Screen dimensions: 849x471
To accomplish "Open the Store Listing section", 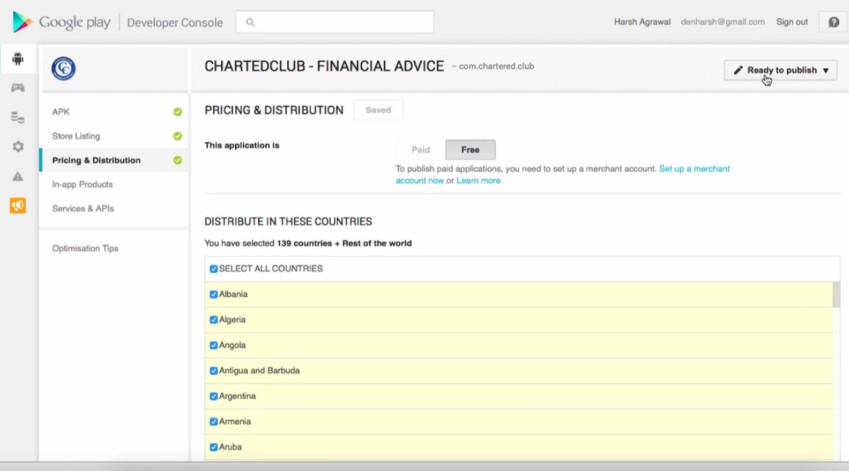I will 76,136.
